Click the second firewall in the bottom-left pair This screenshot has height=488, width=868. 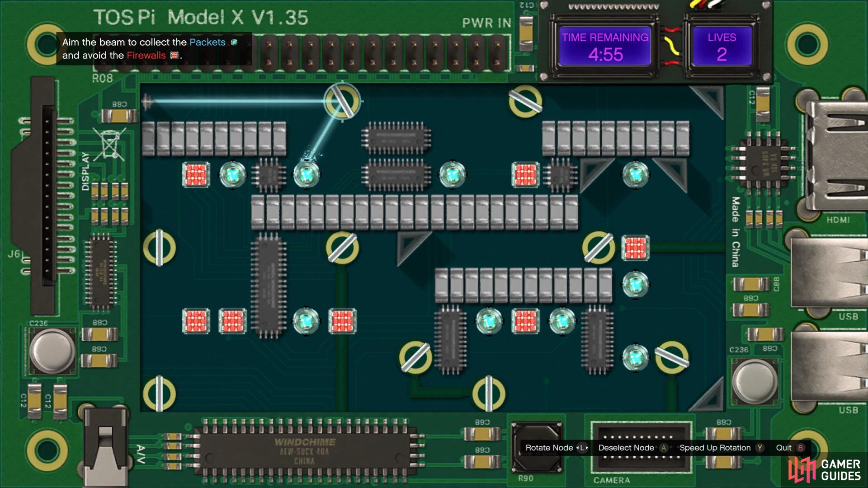pyautogui.click(x=232, y=321)
